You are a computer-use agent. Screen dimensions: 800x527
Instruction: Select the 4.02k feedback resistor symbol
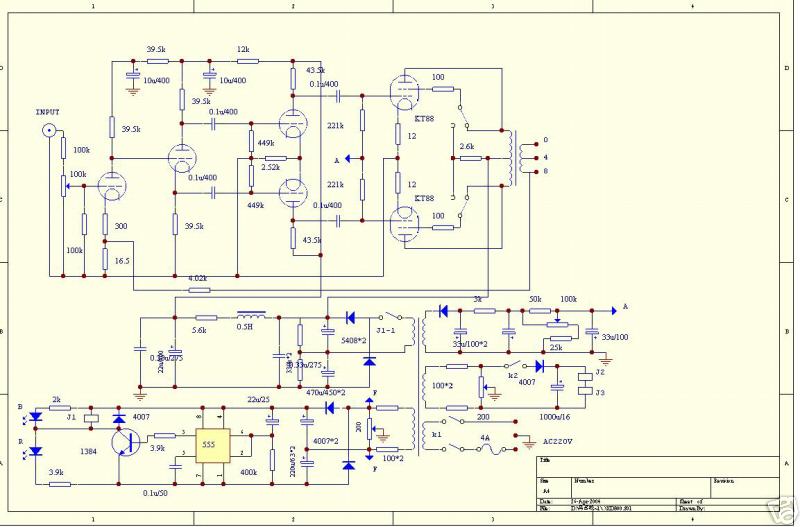(x=199, y=290)
